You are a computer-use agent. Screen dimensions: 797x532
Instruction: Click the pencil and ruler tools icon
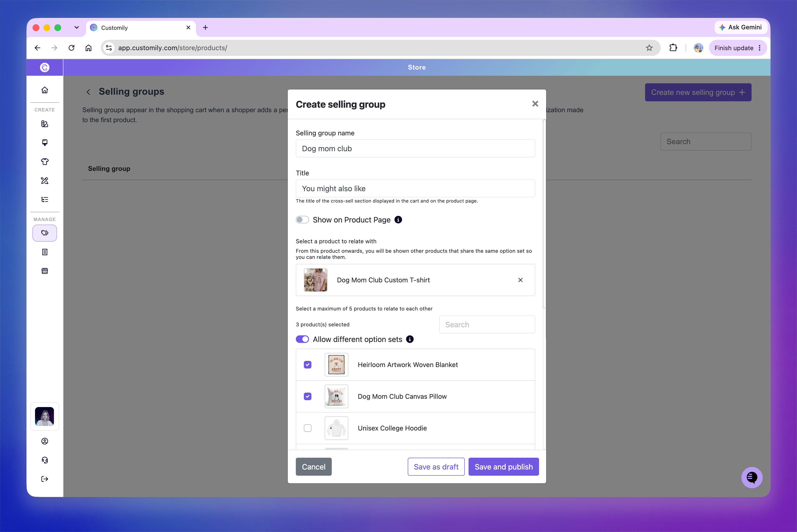[x=45, y=181]
